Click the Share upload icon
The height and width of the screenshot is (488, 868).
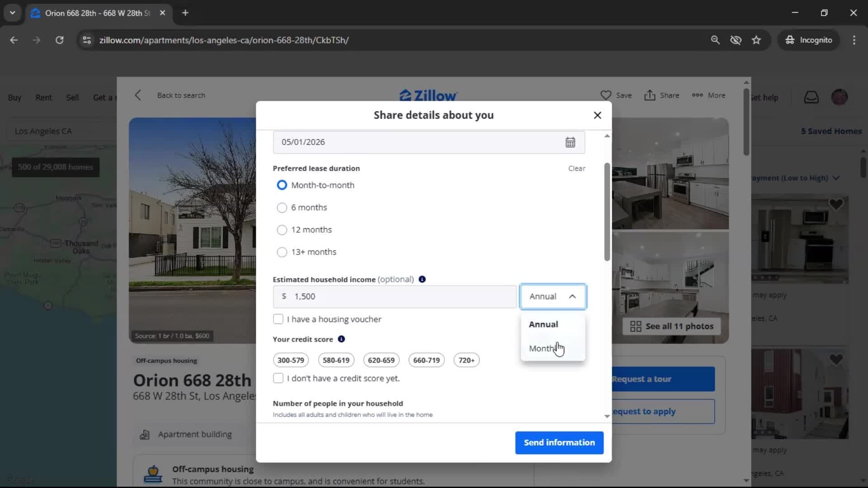click(x=650, y=95)
